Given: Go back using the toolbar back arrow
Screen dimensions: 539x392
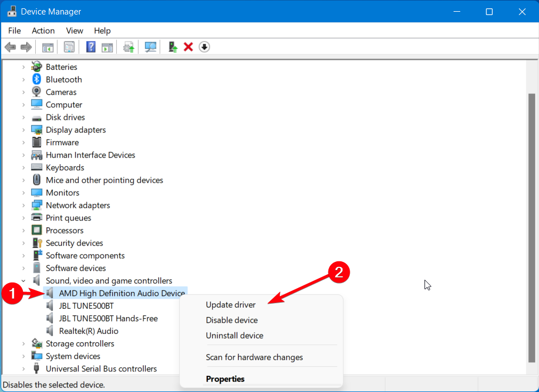Looking at the screenshot, I should click(x=10, y=47).
